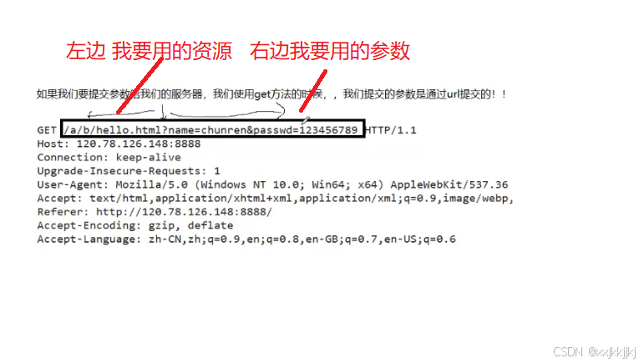Click the User-Agent header line
The width and height of the screenshot is (644, 363).
pos(272,184)
